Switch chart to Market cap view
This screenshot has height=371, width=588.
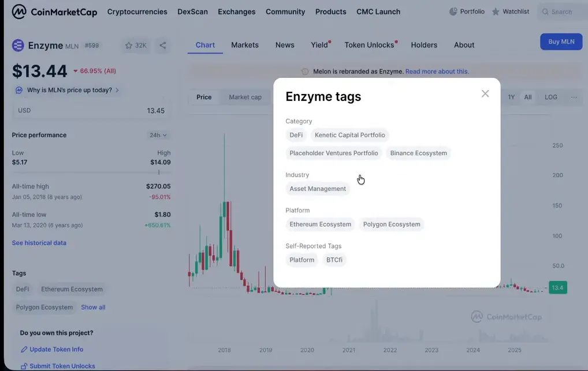pyautogui.click(x=245, y=97)
